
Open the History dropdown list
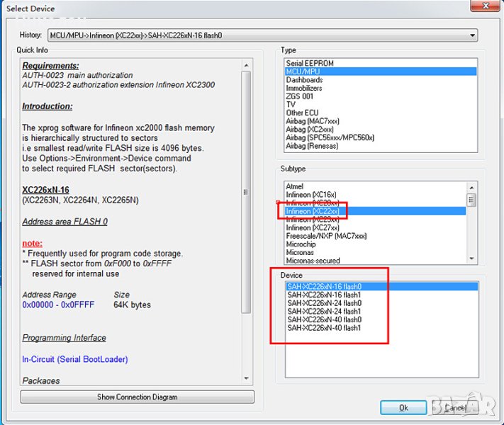(472, 35)
